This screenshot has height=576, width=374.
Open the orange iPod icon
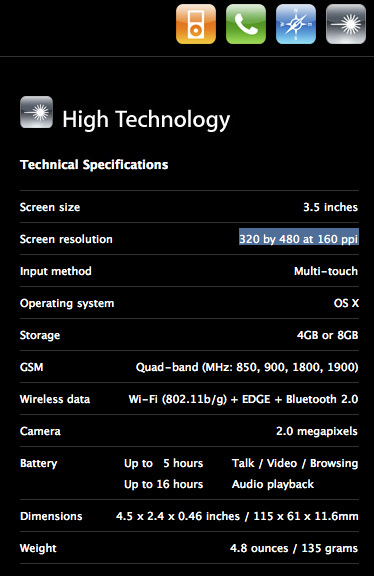coord(196,24)
